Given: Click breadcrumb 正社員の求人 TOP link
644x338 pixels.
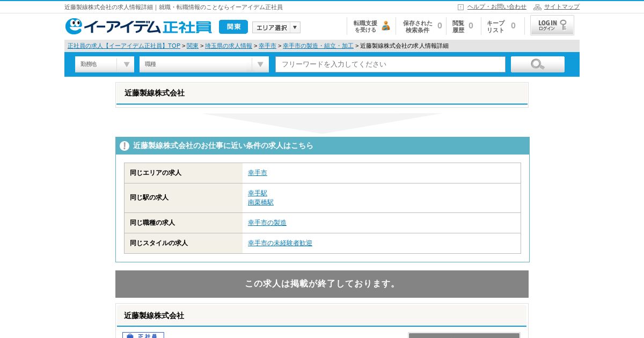Looking at the screenshot, I should coord(124,46).
